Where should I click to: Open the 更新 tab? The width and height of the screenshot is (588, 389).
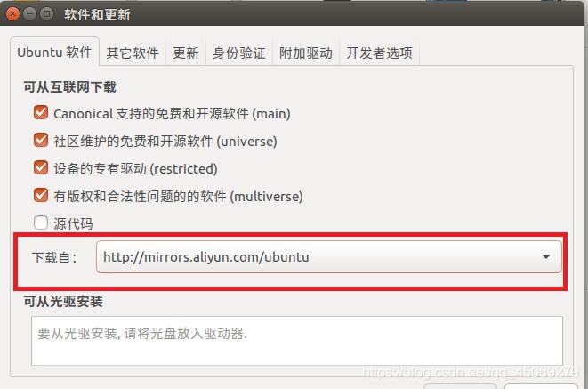click(x=186, y=53)
